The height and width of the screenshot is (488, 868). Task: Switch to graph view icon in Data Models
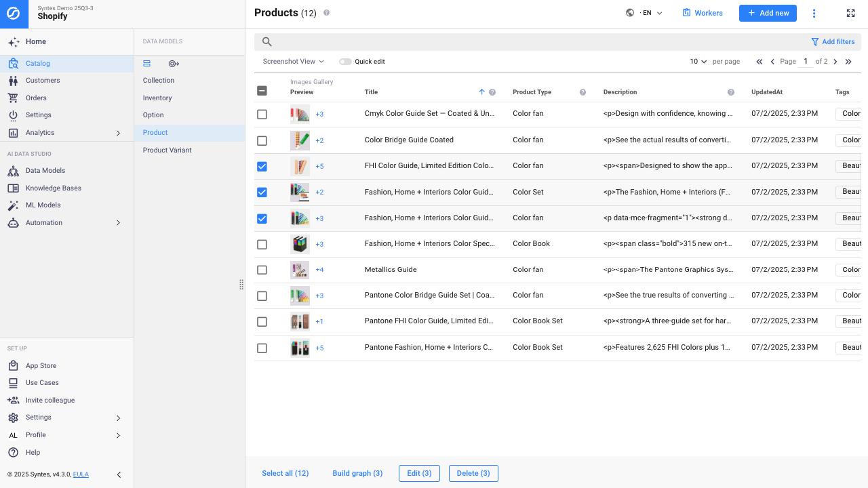[174, 64]
